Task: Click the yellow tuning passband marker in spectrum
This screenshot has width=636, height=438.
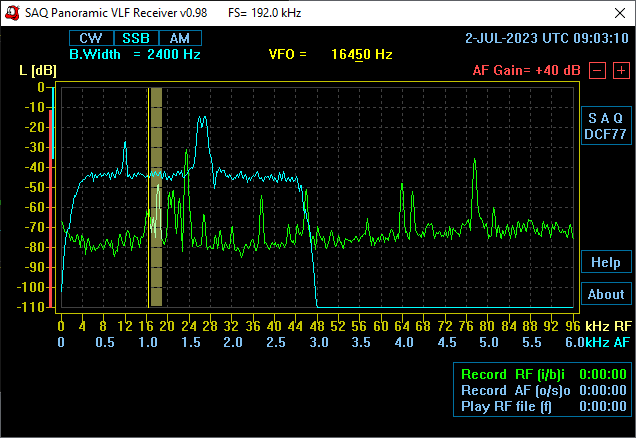Action: click(155, 197)
